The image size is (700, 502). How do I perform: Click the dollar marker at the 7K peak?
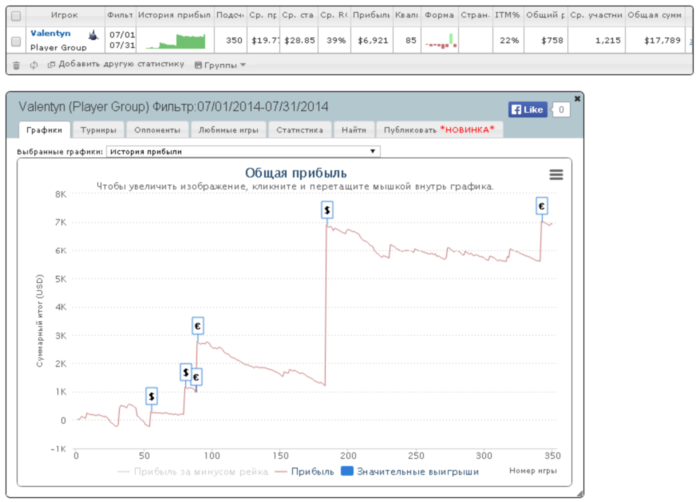coord(327,210)
